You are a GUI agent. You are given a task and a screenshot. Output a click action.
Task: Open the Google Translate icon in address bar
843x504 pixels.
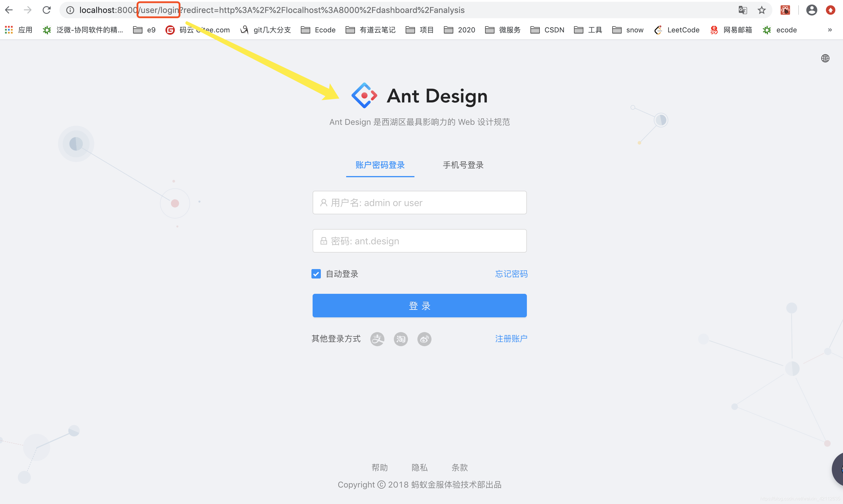click(743, 10)
